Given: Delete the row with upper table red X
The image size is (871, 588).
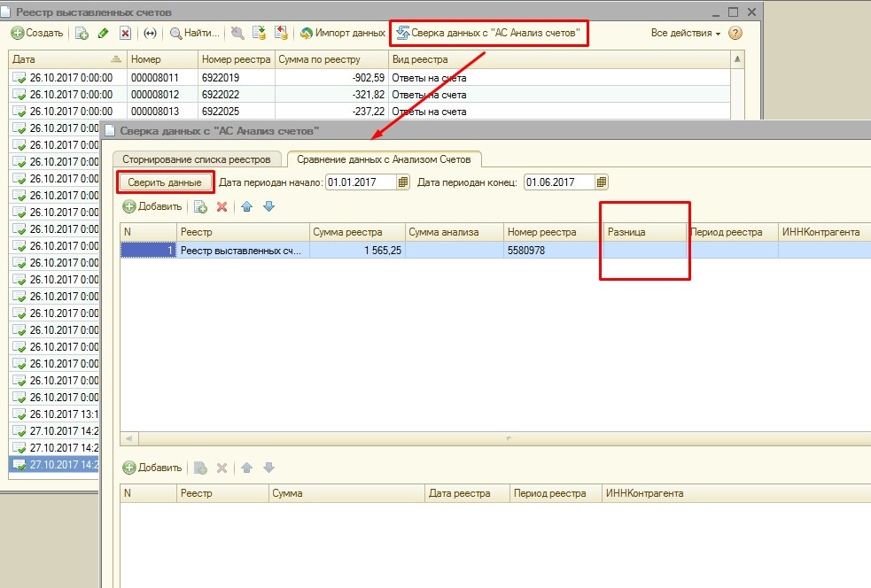Looking at the screenshot, I should (x=222, y=206).
